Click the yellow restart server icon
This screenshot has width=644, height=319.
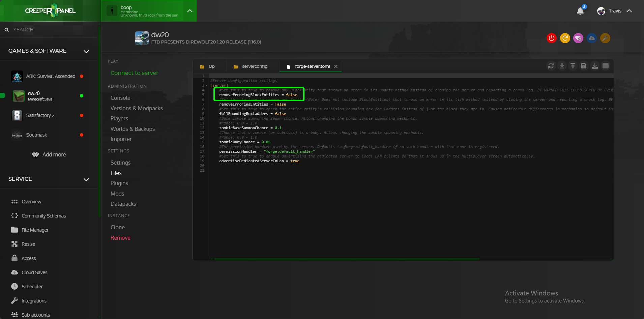click(565, 38)
